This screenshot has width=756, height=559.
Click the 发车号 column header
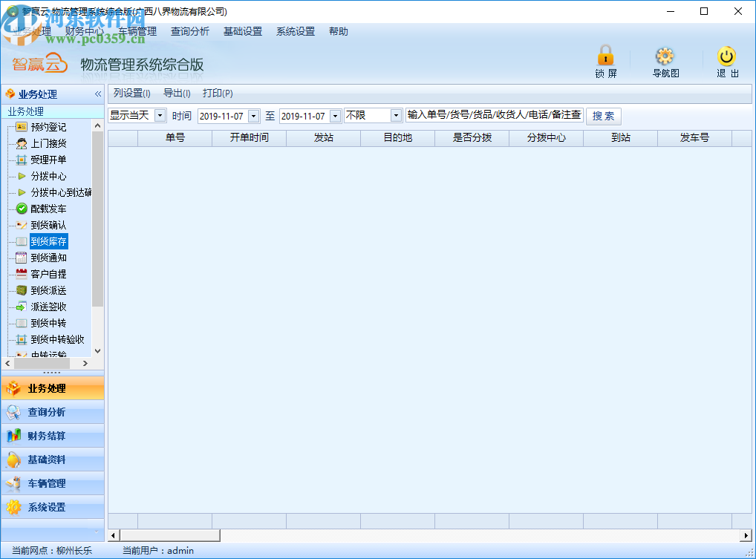pos(695,138)
